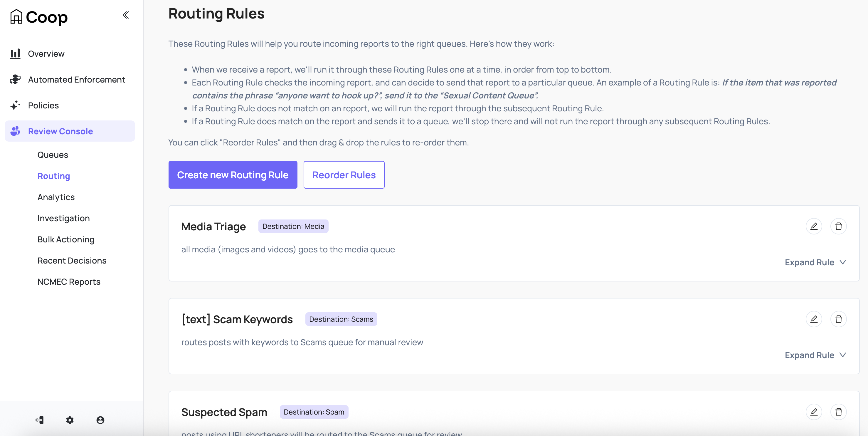868x436 pixels.
Task: Open the Coop home logo
Action: click(x=38, y=17)
